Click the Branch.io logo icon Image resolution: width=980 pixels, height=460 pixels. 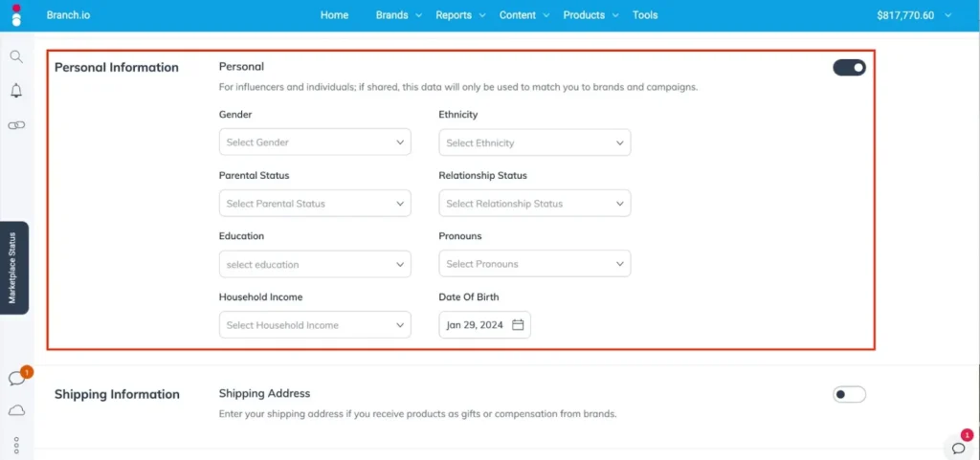tap(16, 15)
